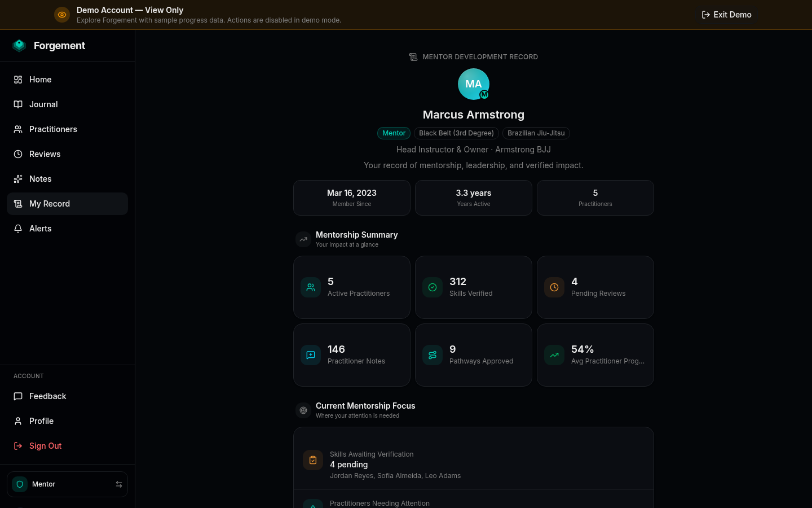This screenshot has height=508, width=812.
Task: Go to Profile settings
Action: tap(67, 421)
